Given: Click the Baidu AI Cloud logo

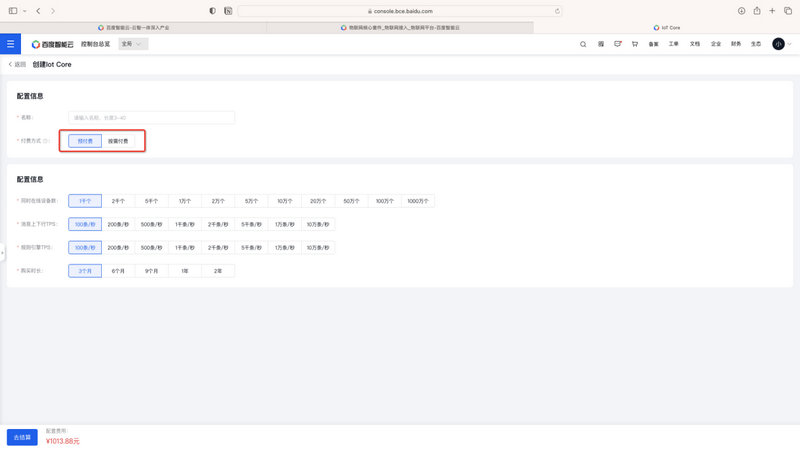Looking at the screenshot, I should (x=51, y=44).
